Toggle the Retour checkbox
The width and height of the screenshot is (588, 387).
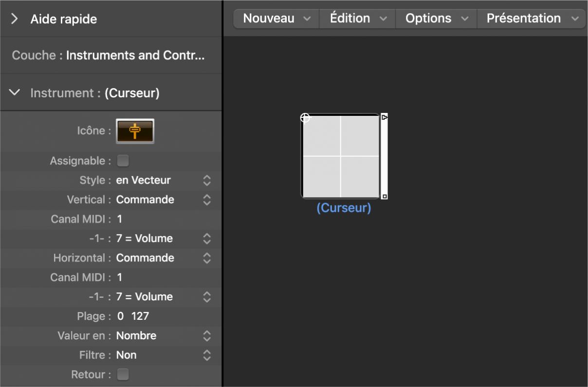pyautogui.click(x=123, y=374)
